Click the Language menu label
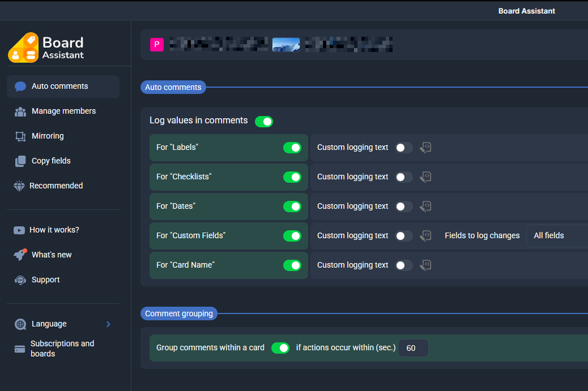The height and width of the screenshot is (391, 588). 49,324
